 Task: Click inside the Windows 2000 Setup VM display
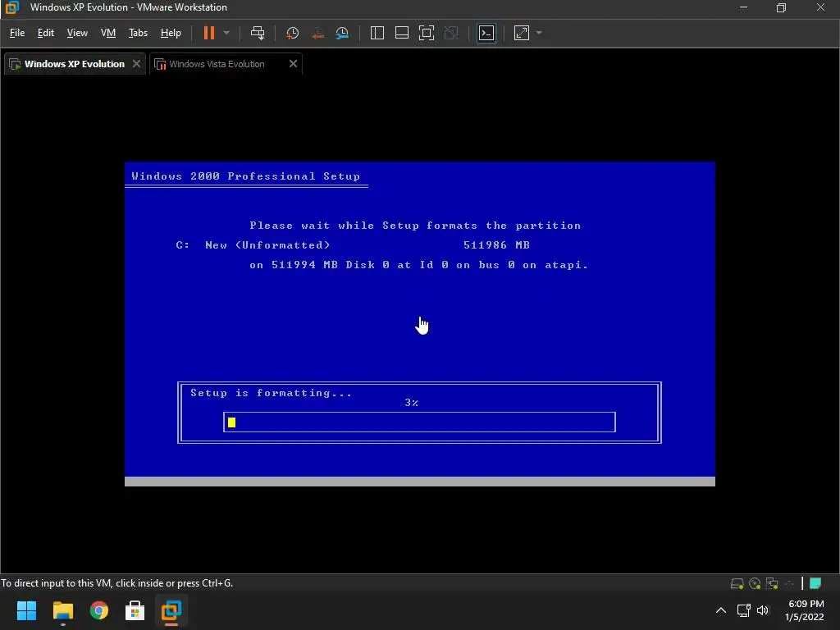pyautogui.click(x=420, y=324)
